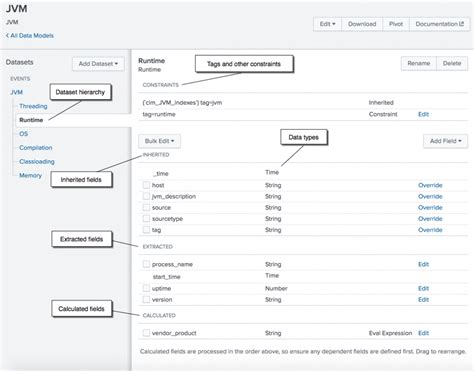The image size is (474, 371).
Task: Open the Add Dataset dropdown
Action: [98, 64]
